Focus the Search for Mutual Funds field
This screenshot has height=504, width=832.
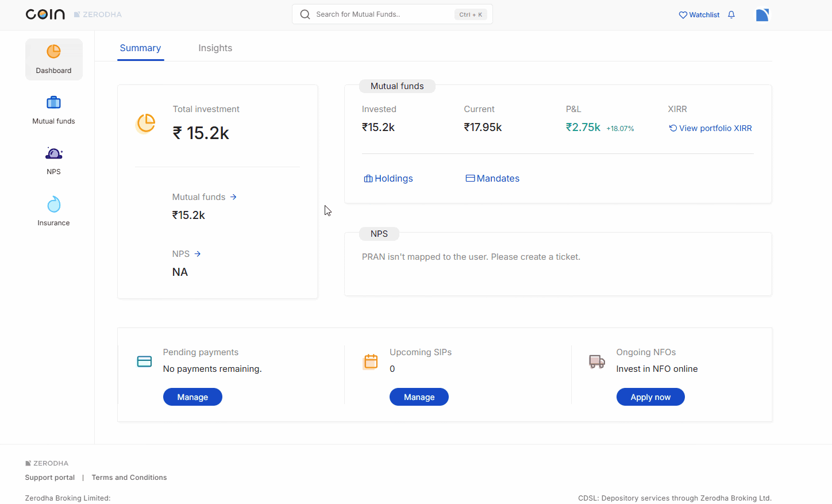coord(382,14)
